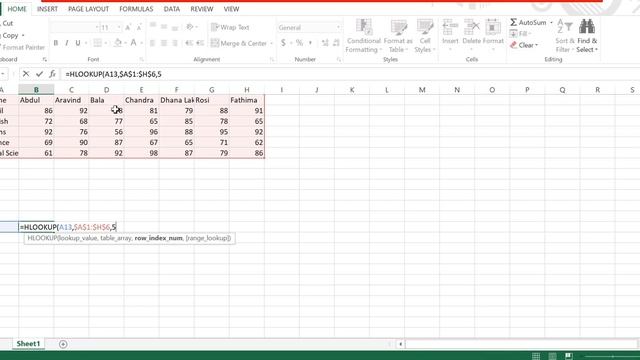
Task: Click the Format cells icon
Action: point(493,27)
